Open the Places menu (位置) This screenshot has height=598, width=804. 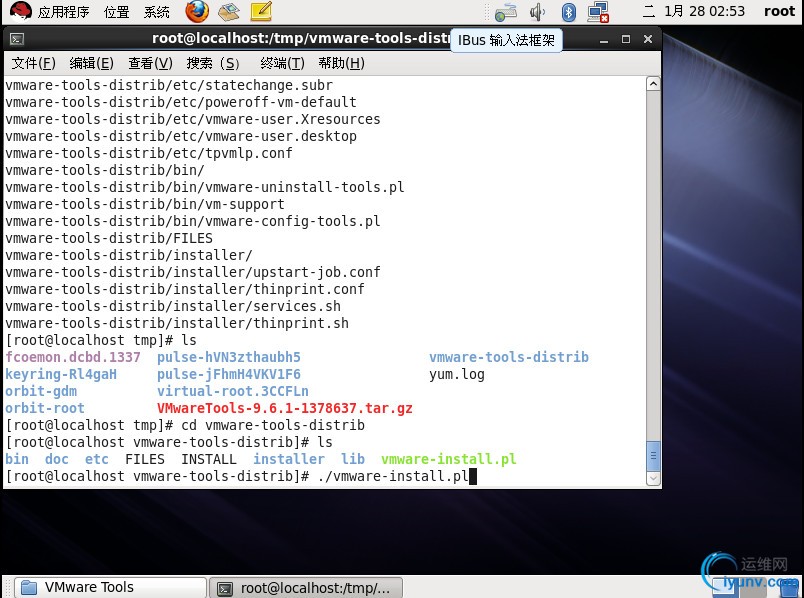tap(116, 11)
